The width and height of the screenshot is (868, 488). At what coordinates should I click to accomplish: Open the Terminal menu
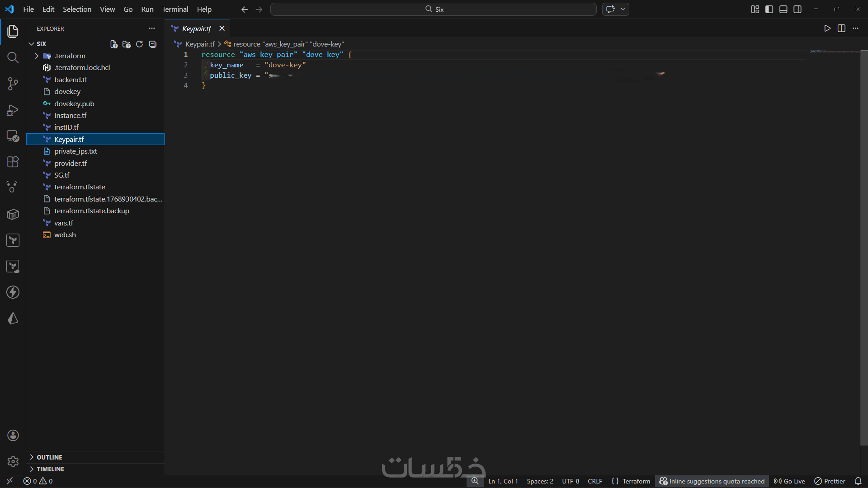point(175,9)
